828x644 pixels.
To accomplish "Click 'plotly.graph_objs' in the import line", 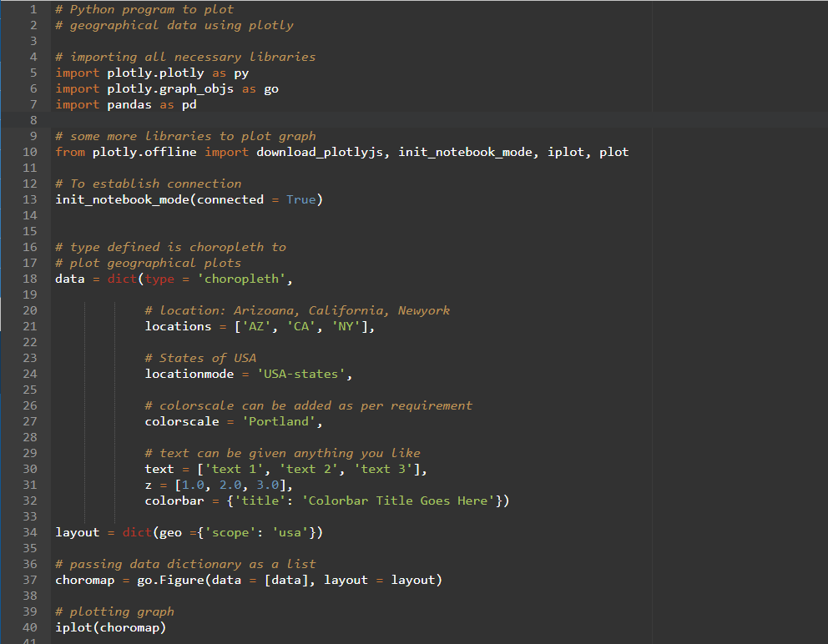I will (170, 88).
